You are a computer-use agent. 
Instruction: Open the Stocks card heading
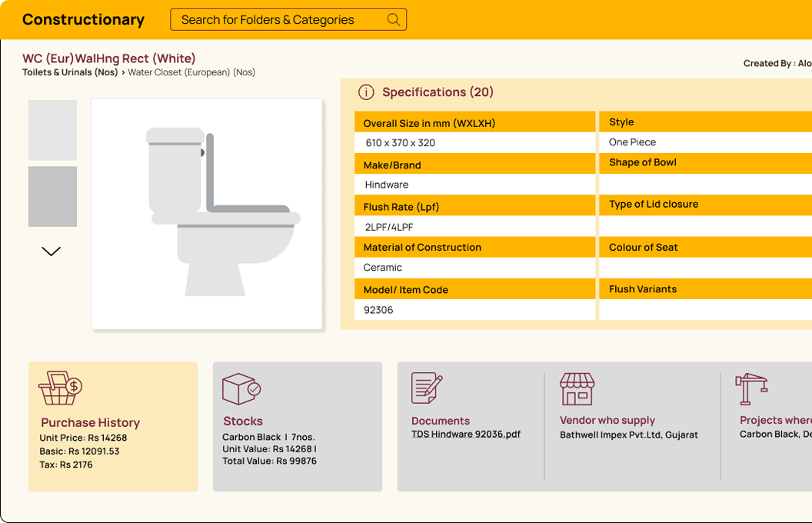243,421
